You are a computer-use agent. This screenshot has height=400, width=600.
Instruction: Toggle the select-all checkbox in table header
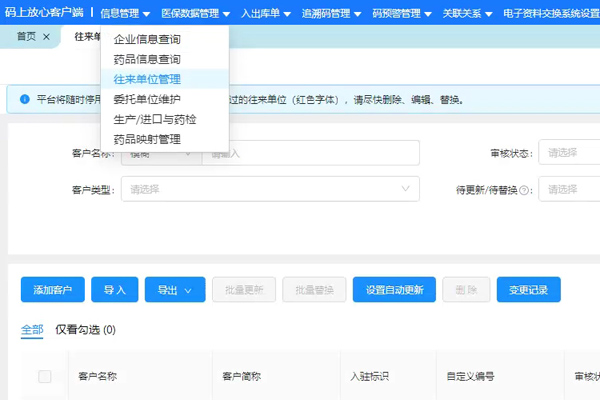tap(44, 377)
